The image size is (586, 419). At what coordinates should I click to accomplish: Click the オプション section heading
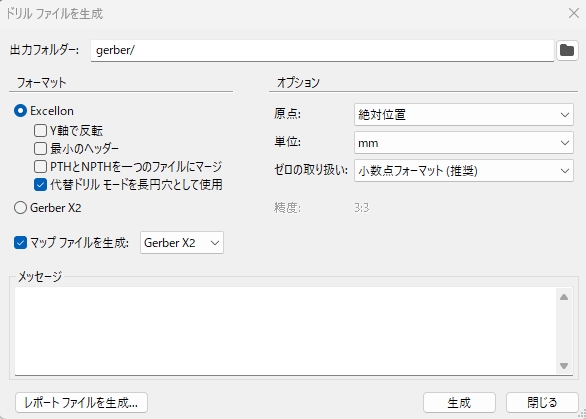point(298,83)
